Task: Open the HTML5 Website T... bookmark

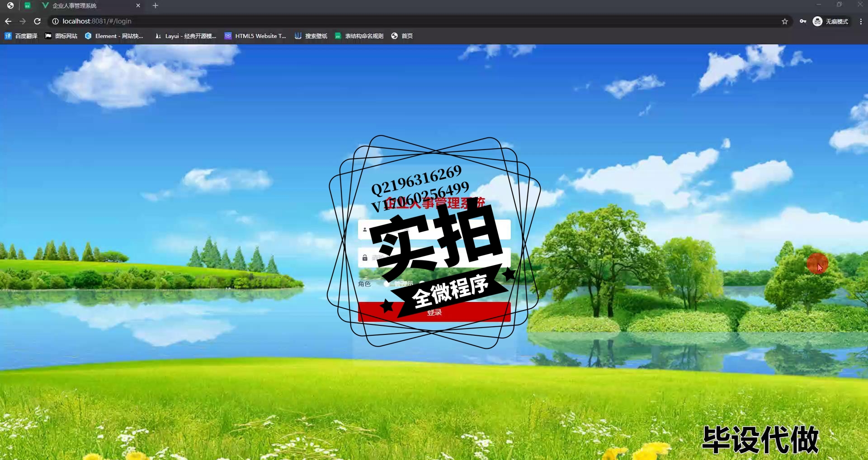Action: pos(255,36)
